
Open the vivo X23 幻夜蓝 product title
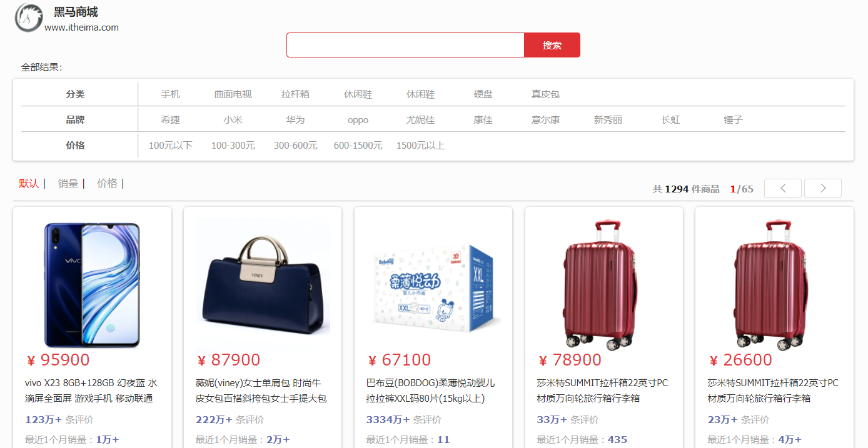click(91, 391)
